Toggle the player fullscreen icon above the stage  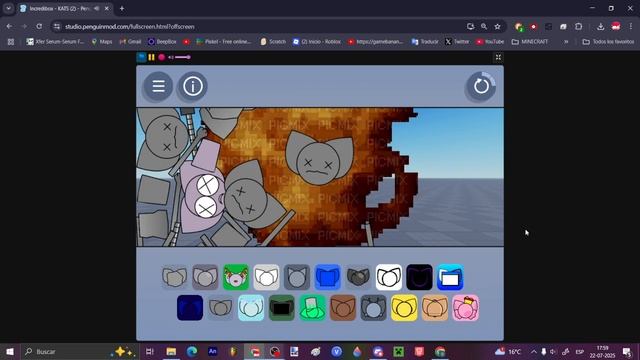[x=498, y=57]
